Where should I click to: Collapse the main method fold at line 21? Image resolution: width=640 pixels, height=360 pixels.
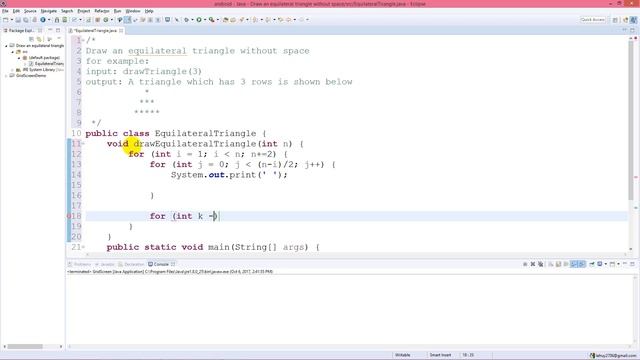tap(83, 247)
